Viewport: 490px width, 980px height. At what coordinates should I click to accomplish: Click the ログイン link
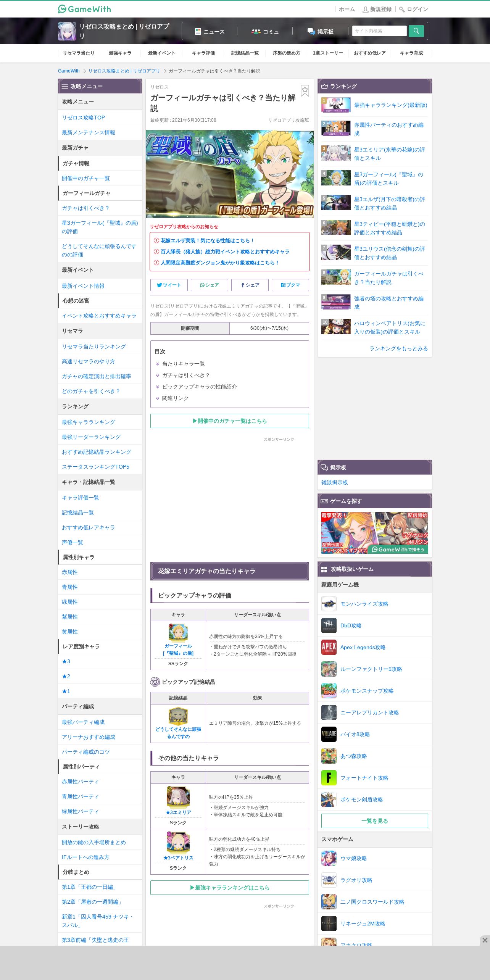(414, 9)
